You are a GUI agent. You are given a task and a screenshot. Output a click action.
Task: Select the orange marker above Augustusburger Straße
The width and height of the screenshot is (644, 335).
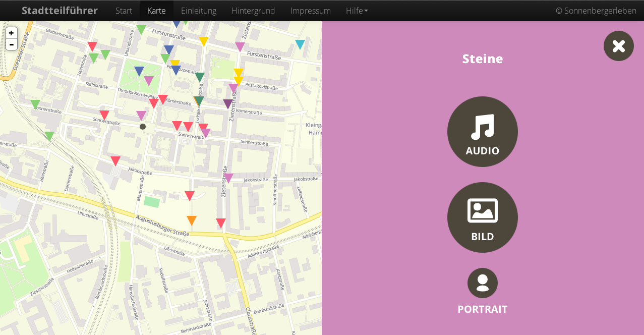tap(192, 220)
